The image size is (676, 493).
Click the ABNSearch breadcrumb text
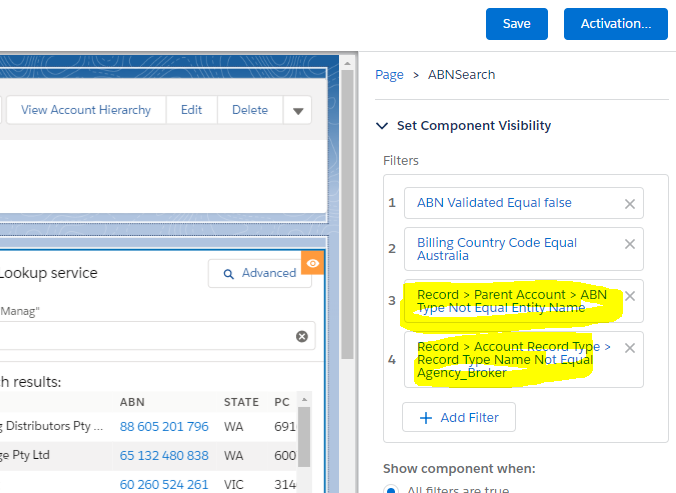[x=461, y=75]
